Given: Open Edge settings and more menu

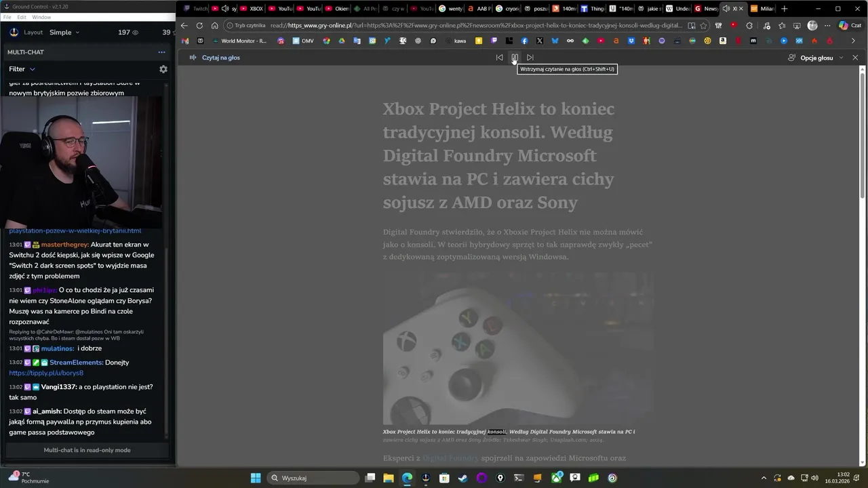Looking at the screenshot, I should pos(827,26).
